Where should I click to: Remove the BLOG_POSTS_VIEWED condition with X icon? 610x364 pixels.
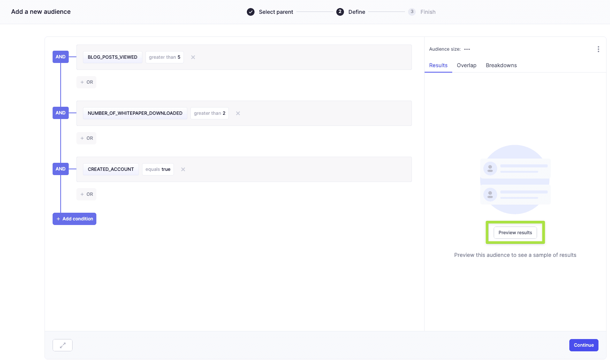pos(193,57)
